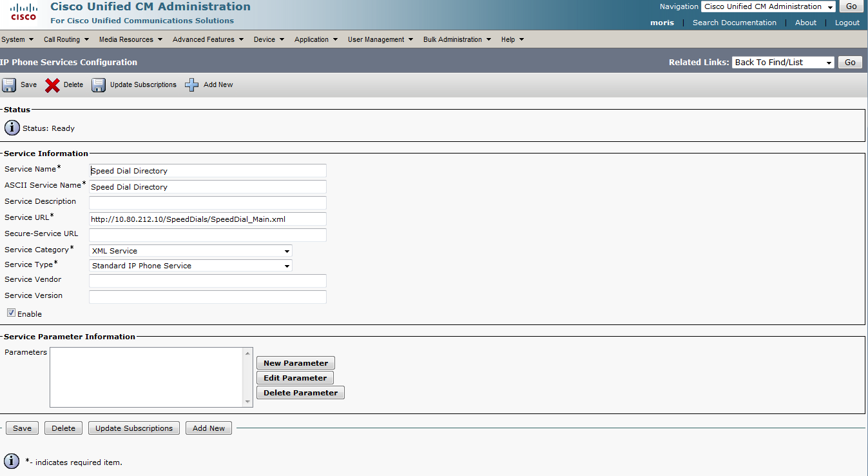
Task: Open the Navigation dropdown
Action: [x=768, y=6]
